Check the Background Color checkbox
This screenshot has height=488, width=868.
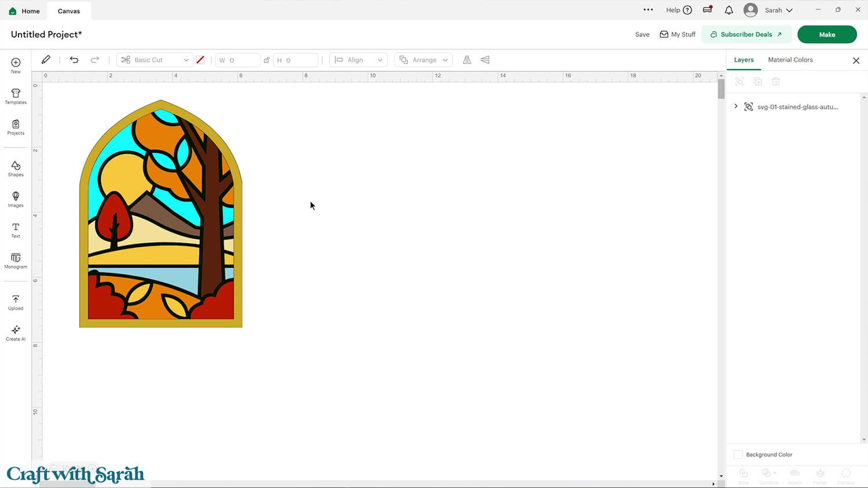click(x=738, y=454)
